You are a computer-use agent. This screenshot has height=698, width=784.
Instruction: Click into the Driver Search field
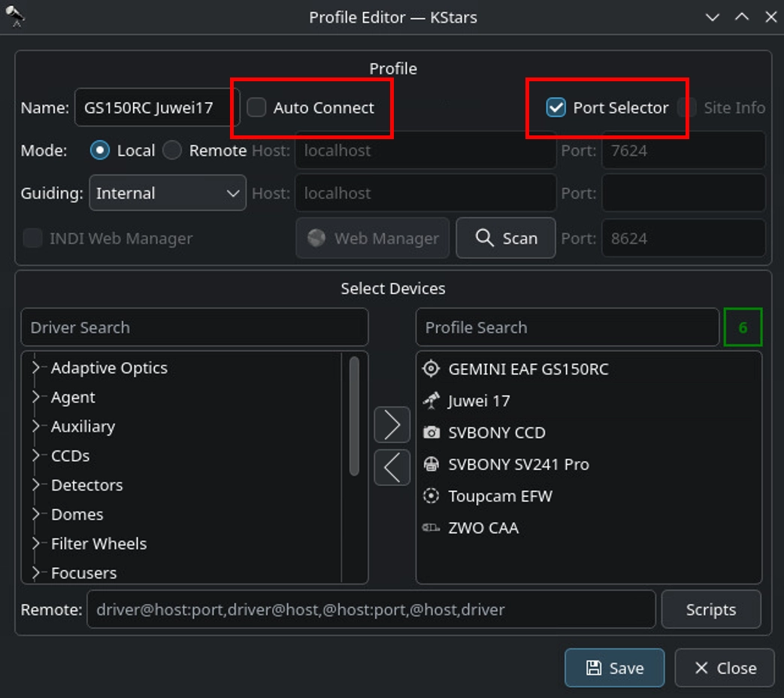pyautogui.click(x=195, y=327)
